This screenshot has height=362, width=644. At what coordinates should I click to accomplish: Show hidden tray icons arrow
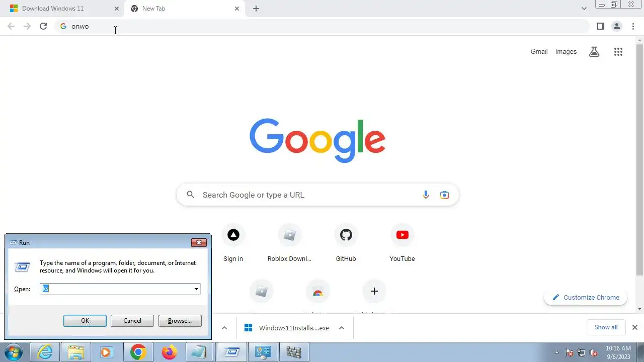point(556,352)
